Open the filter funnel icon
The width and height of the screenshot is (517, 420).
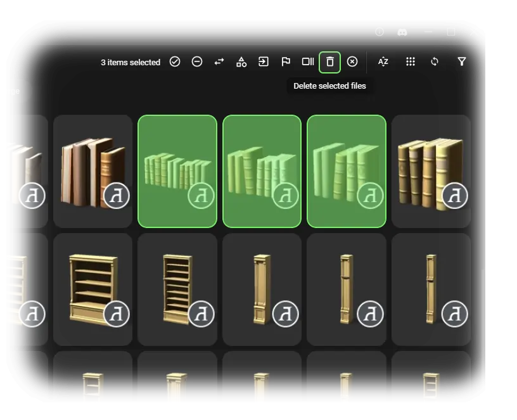point(462,61)
